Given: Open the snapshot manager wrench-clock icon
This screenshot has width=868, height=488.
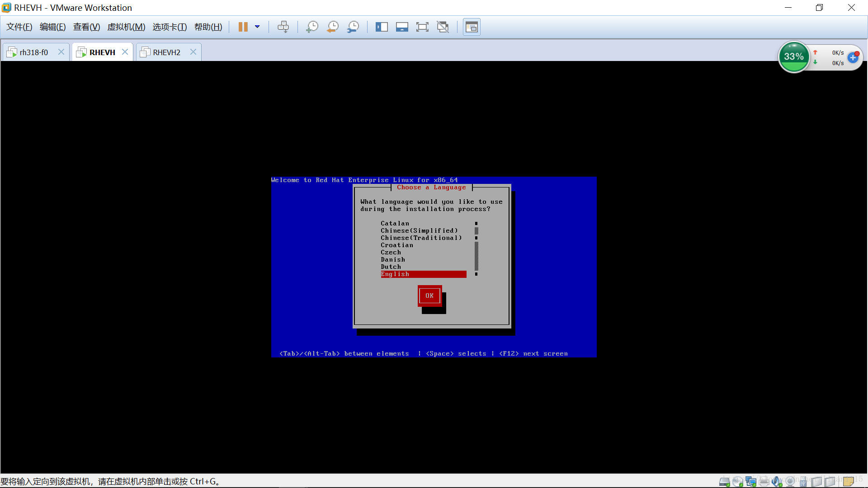Looking at the screenshot, I should (353, 27).
